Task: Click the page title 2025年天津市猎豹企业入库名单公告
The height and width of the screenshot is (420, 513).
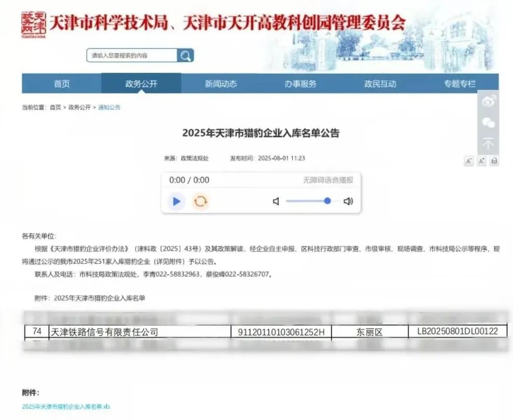Action: pos(261,133)
